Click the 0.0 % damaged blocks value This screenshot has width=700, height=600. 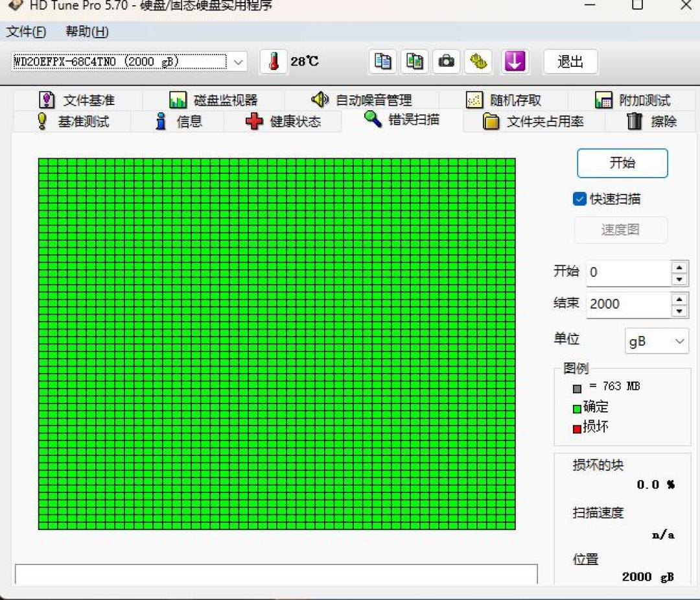(656, 485)
